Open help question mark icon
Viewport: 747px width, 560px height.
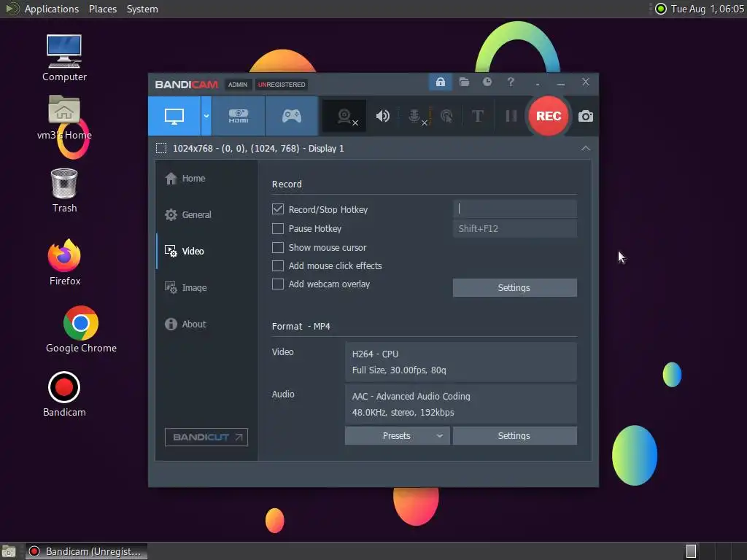point(510,82)
